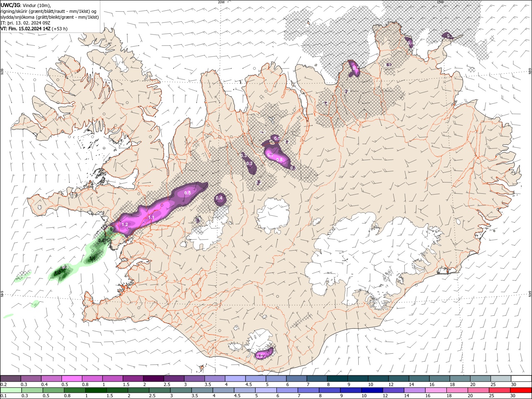Pick the snow-scale swatch labeled 0.4
This screenshot has height=399, width=532.
tap(52, 379)
